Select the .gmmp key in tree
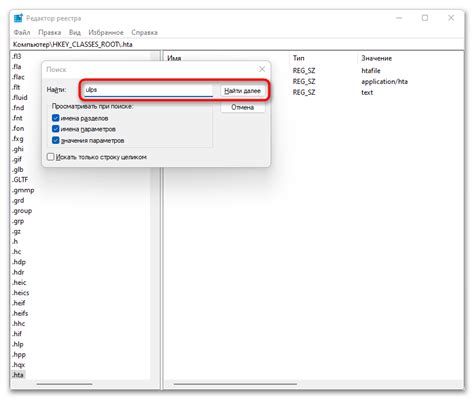This screenshot has width=474, height=399. (23, 190)
